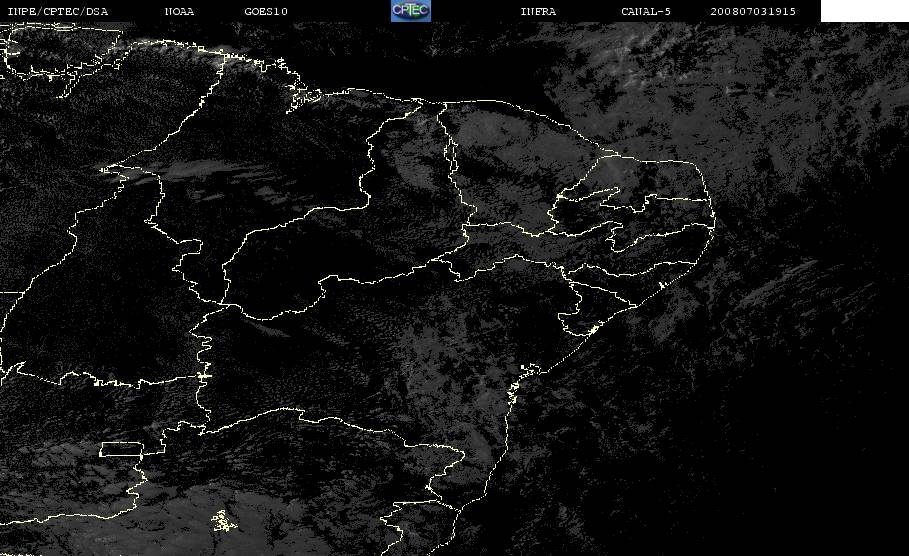Click the three-state junction in map center
The height and width of the screenshot is (556, 909).
pos(223,303)
